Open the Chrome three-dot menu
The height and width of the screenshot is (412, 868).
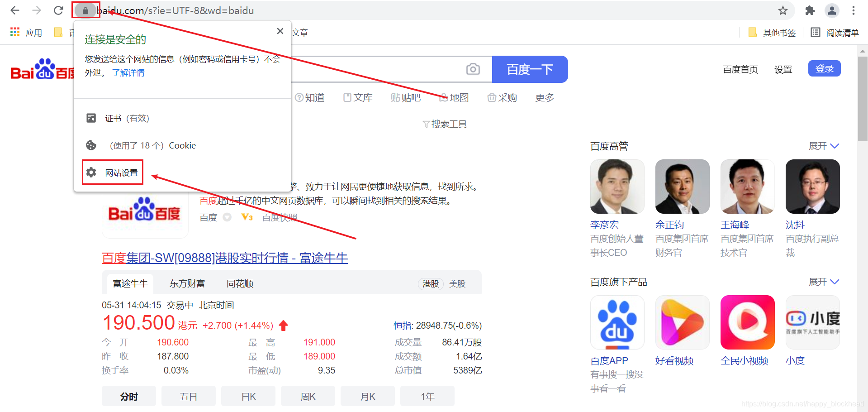(854, 10)
